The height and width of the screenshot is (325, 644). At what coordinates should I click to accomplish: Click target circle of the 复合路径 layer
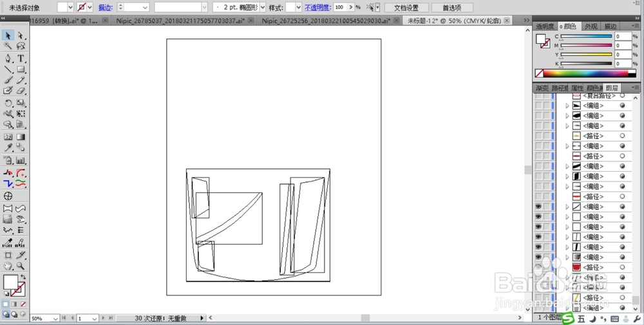tap(622, 96)
